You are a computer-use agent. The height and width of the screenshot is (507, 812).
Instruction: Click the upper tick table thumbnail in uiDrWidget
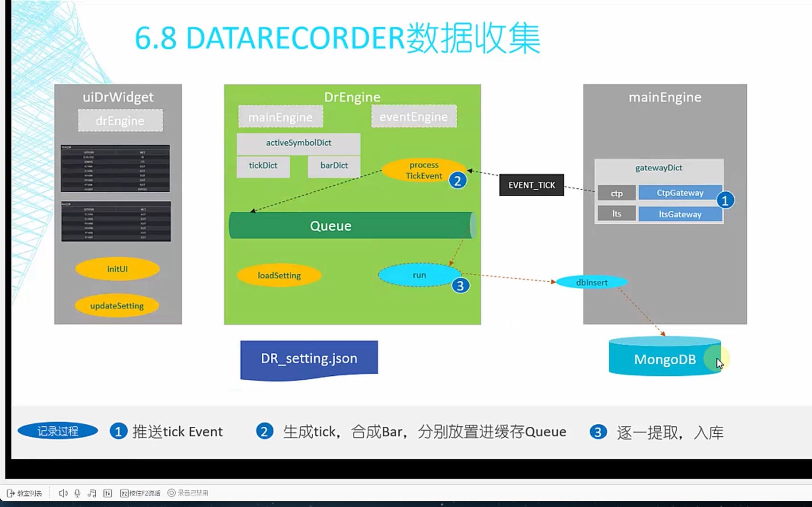[x=115, y=168]
